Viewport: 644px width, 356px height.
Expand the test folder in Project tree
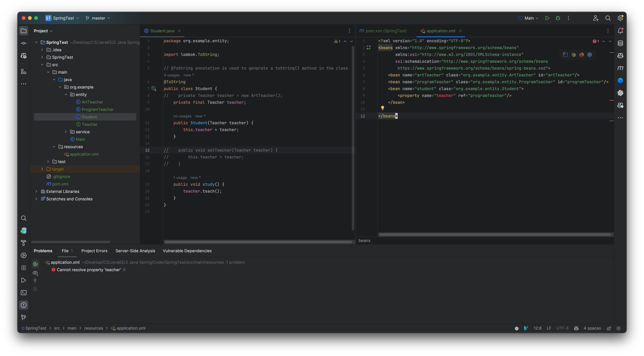(48, 162)
